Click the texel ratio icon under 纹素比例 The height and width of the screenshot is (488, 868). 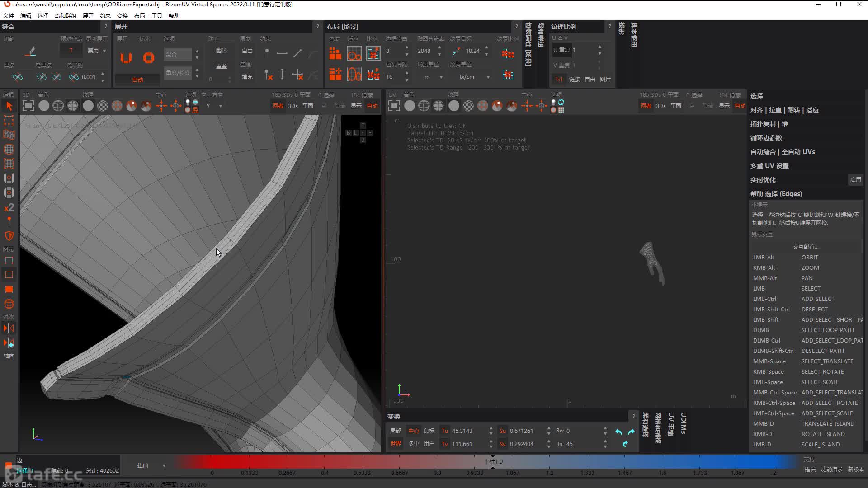[508, 54]
